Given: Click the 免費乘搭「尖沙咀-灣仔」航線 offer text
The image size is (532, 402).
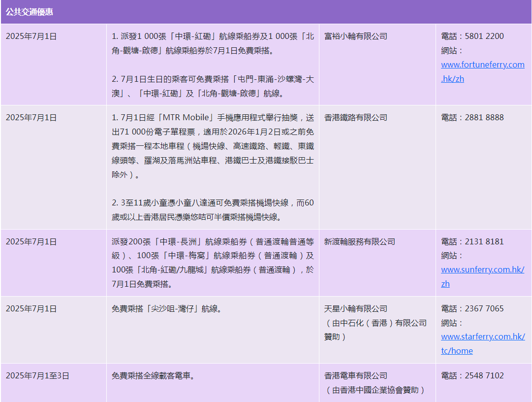Looking at the screenshot, I should [166, 309].
